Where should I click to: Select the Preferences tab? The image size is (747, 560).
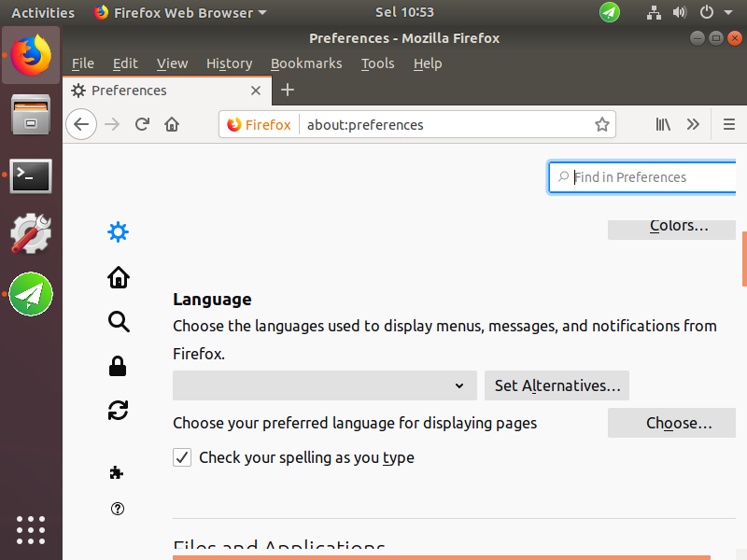(167, 91)
